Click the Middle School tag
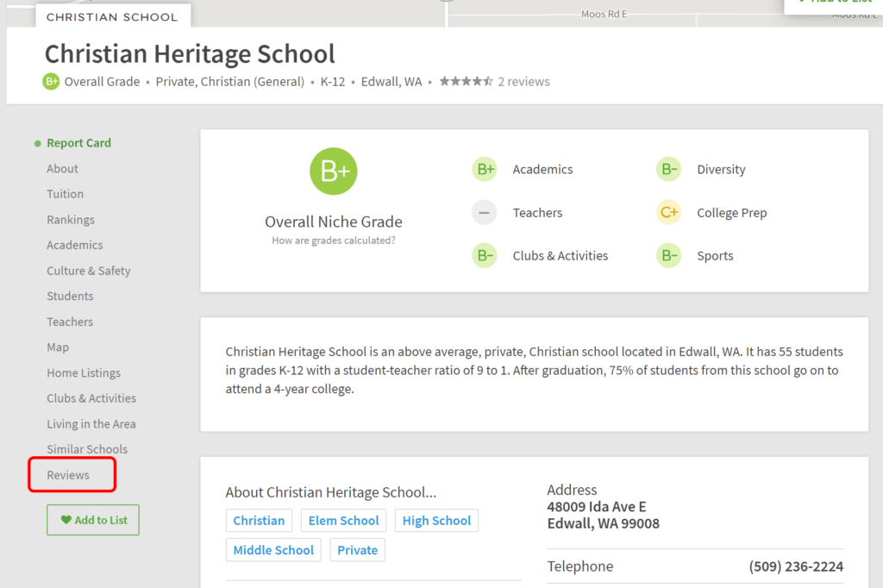883x588 pixels. point(273,550)
